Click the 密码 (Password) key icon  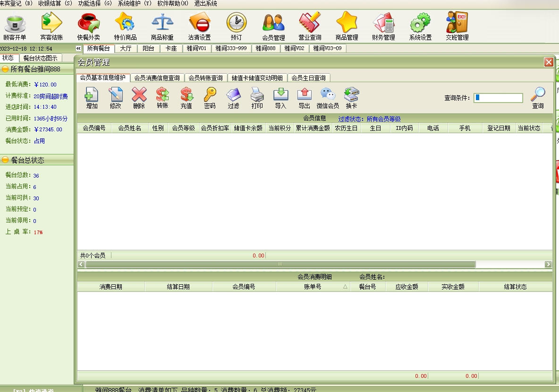coord(210,98)
